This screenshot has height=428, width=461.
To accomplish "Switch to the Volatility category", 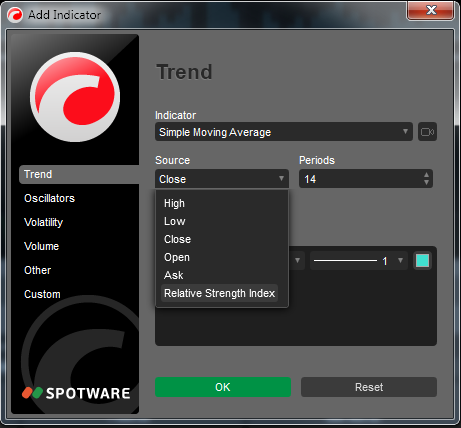I will (43, 222).
